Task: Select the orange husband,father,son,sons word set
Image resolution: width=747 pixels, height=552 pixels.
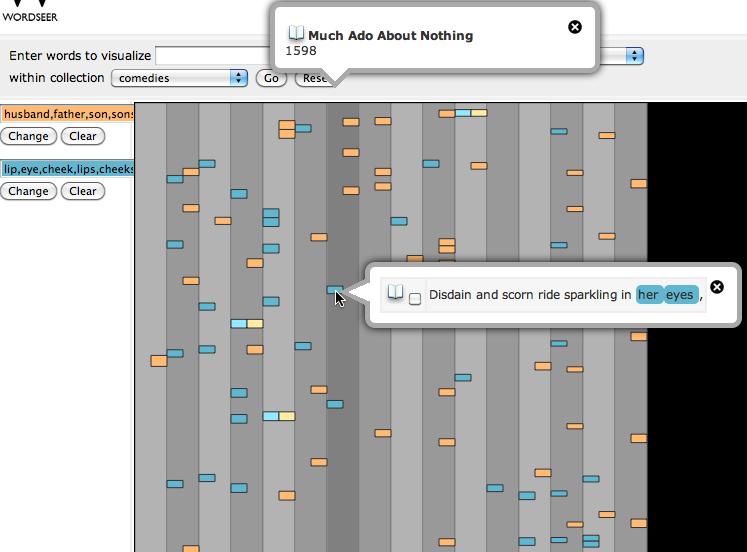Action: pos(68,114)
